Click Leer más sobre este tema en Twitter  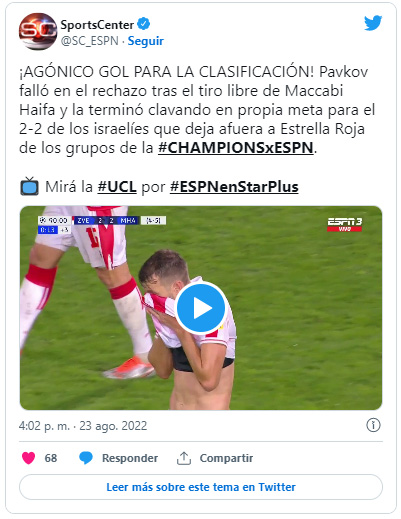pos(201,487)
